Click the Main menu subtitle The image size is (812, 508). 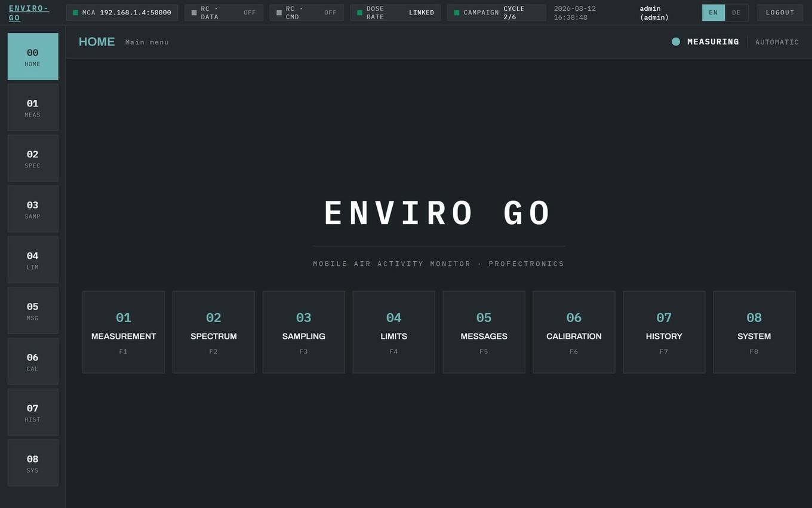point(147,42)
